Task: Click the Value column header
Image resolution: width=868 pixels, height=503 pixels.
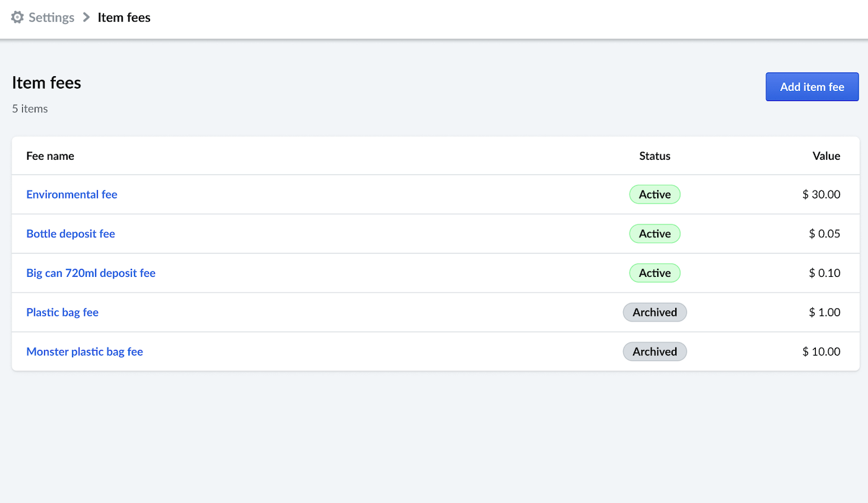Action: (826, 156)
